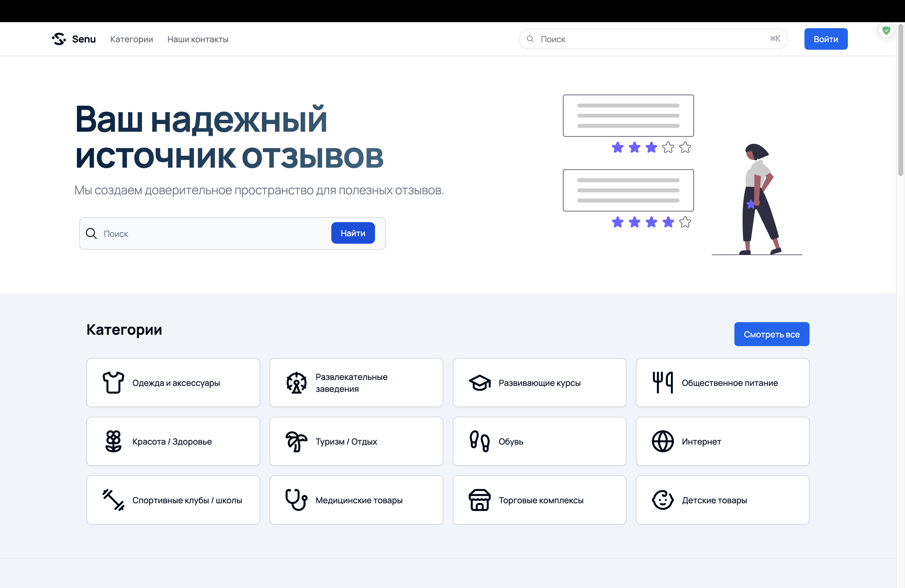Viewport: 905px width, 588px height.
Task: Click the footprints icon for Обувь
Action: click(x=479, y=441)
